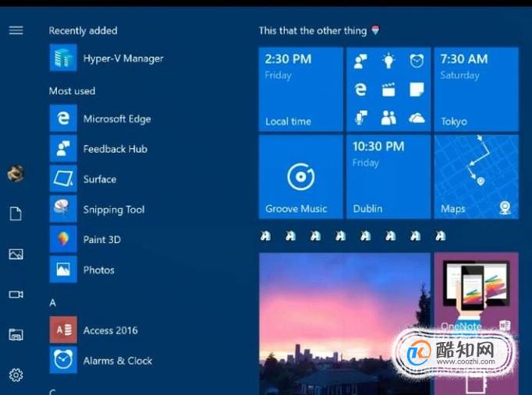This screenshot has height=395, width=532.
Task: Launch Snipping Tool from its label
Action: [114, 210]
